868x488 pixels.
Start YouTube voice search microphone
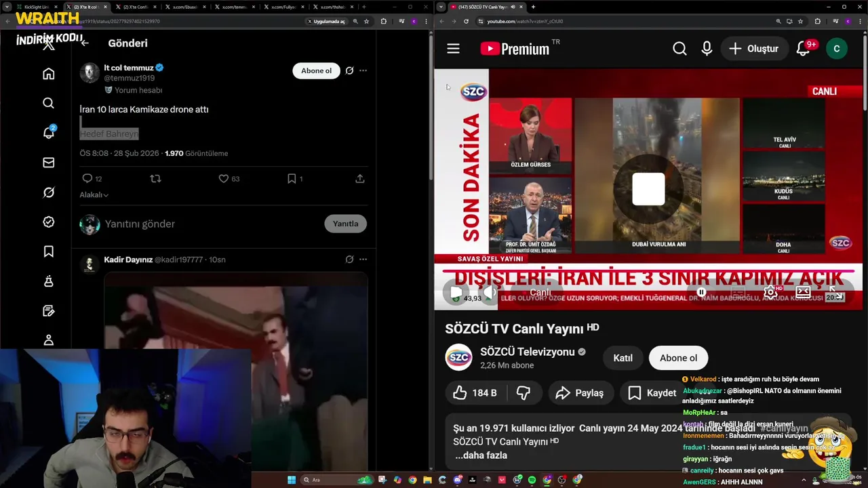point(707,49)
